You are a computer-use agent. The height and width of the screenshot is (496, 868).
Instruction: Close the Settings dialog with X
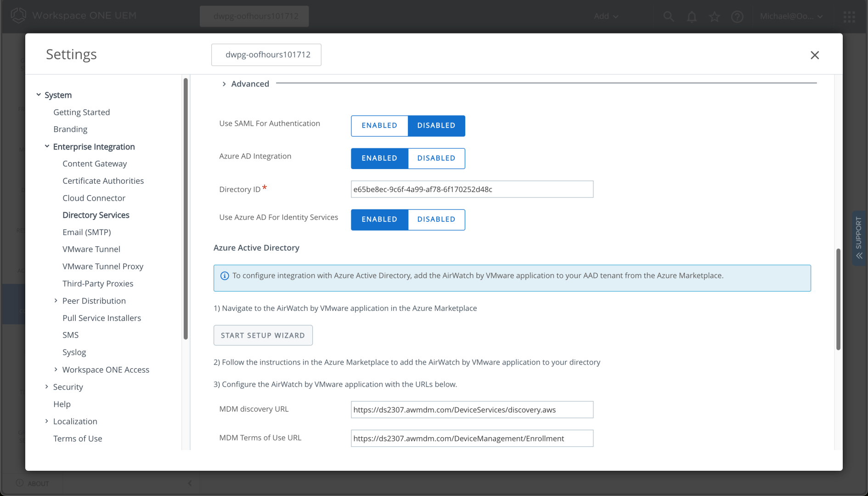[815, 55]
